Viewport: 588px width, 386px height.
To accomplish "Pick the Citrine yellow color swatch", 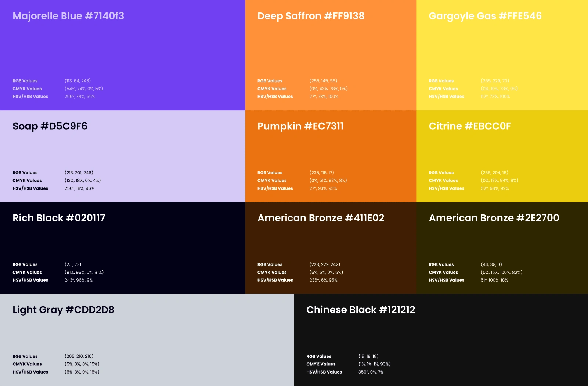I will pyautogui.click(x=502, y=156).
